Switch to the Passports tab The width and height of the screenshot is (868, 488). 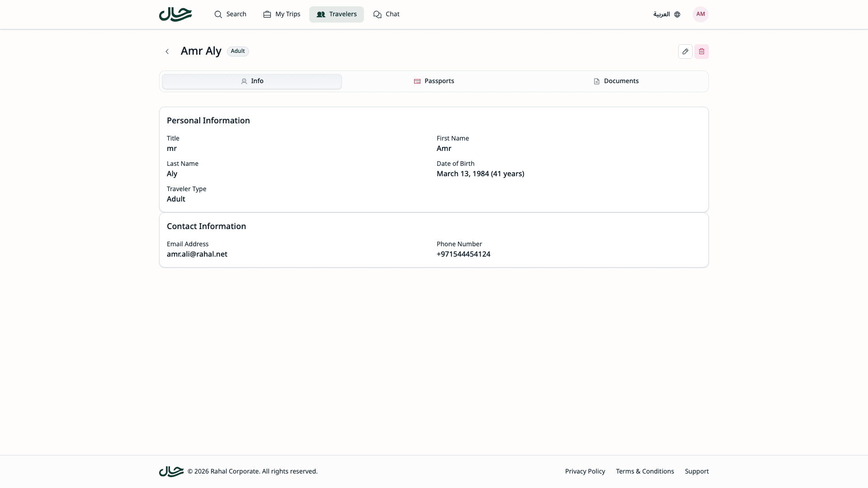(x=434, y=81)
